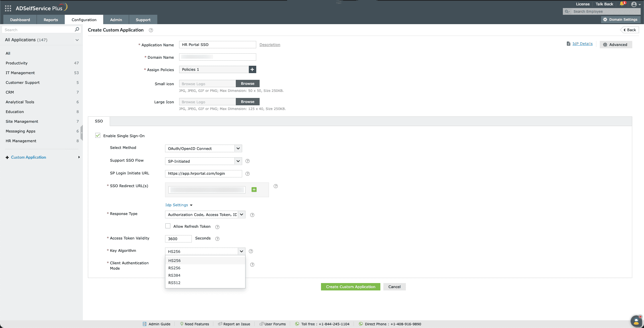This screenshot has width=644, height=328.
Task: Select RS256 from Key Algorithm list
Action: pos(174,268)
